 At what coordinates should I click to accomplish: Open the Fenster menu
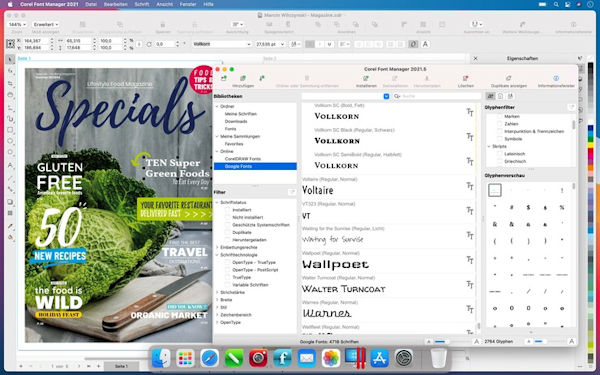click(188, 4)
